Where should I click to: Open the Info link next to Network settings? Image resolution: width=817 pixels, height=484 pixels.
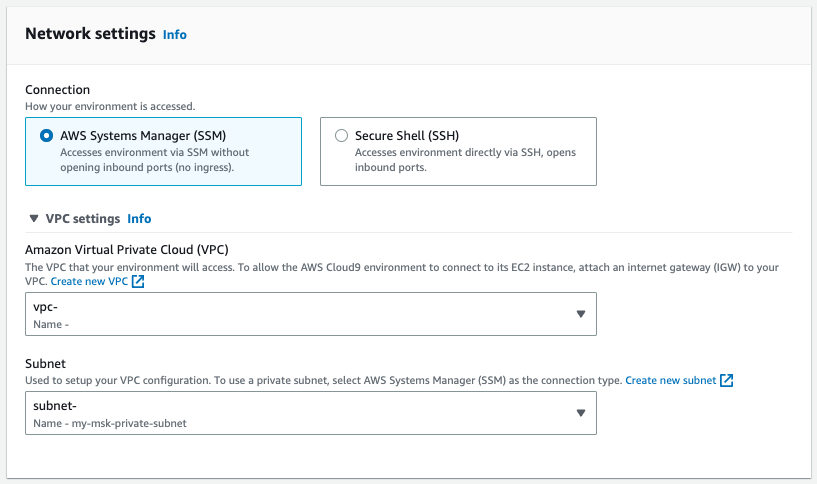point(175,35)
